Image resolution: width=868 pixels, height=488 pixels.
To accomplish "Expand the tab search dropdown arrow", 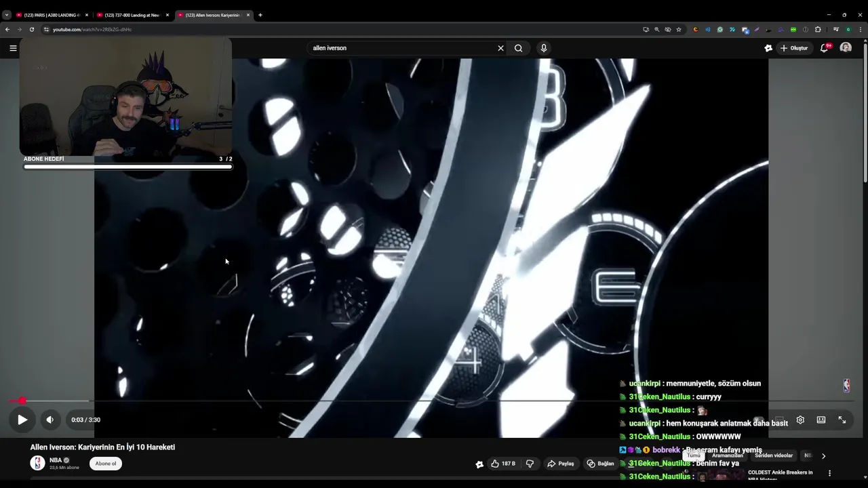I will point(6,15).
